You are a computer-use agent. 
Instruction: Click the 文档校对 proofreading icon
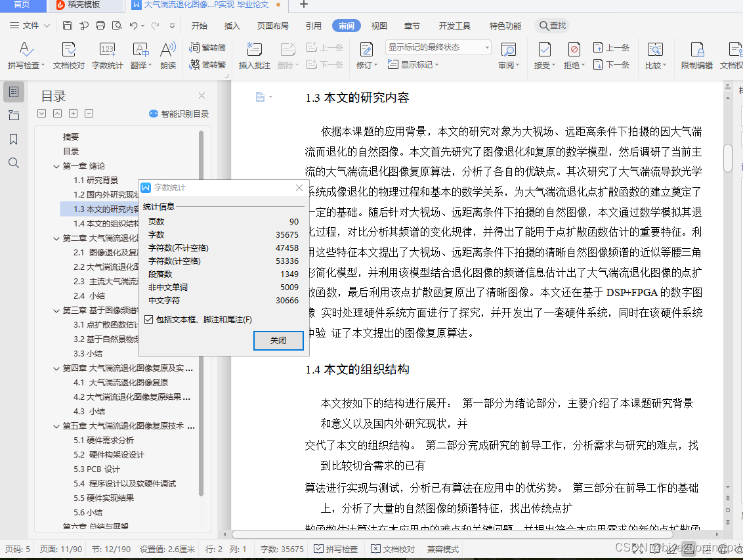click(68, 51)
